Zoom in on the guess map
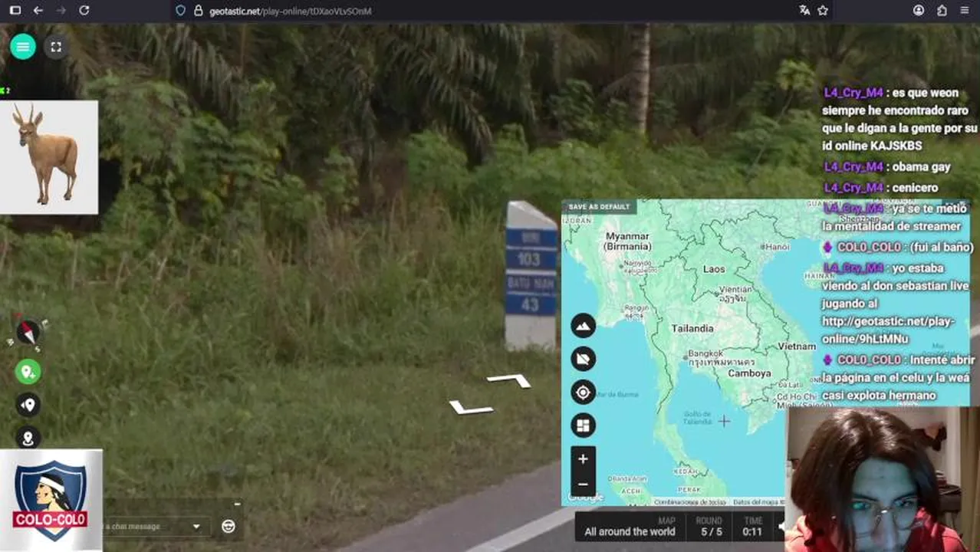Viewport: 980px width, 552px height. click(x=583, y=458)
